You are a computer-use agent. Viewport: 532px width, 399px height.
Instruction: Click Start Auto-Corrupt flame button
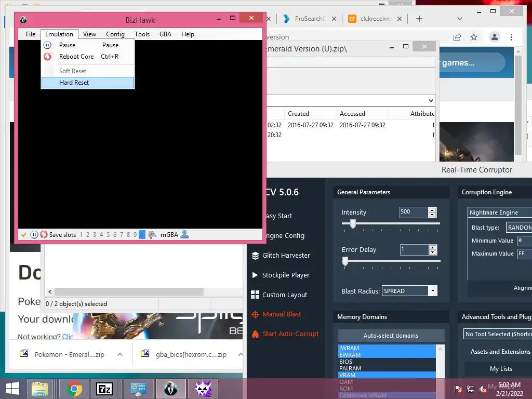point(285,334)
